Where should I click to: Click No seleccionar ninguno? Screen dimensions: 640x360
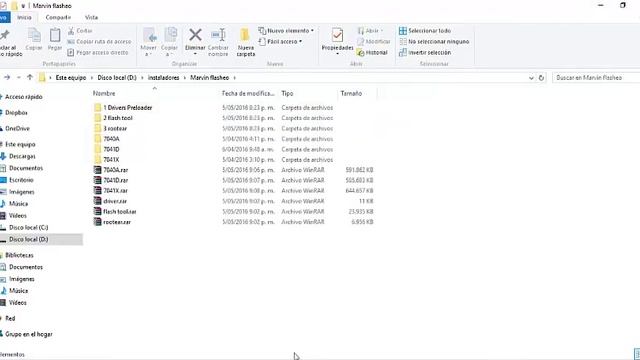[434, 42]
